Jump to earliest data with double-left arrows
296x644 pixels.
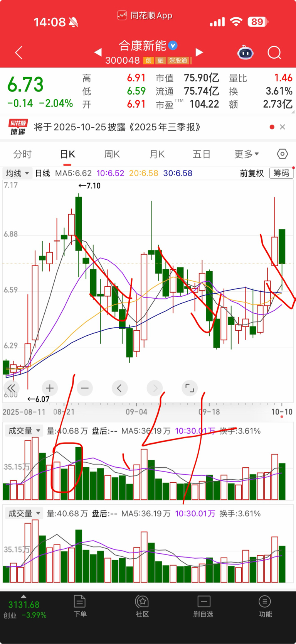pyautogui.click(x=12, y=388)
